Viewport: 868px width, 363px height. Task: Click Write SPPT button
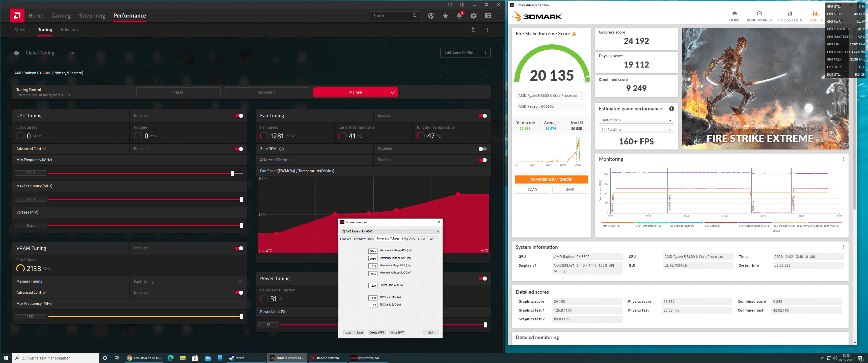397,332
